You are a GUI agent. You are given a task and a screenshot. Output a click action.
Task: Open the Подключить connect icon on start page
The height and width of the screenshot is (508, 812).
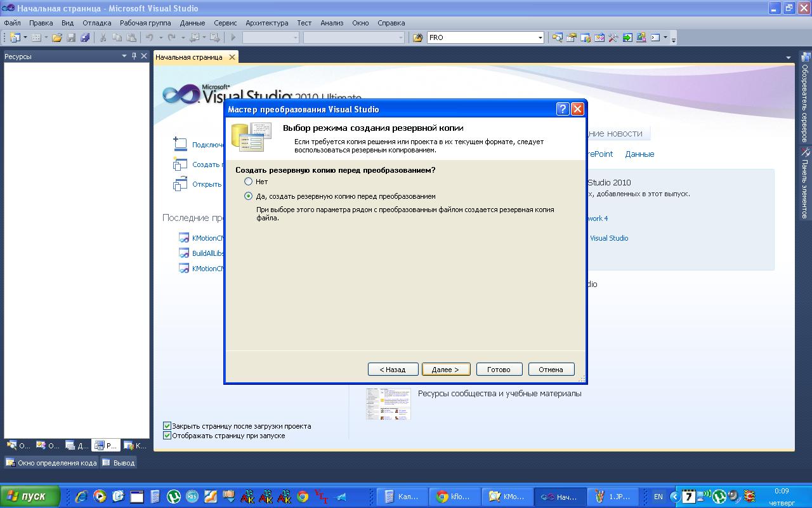coord(180,144)
